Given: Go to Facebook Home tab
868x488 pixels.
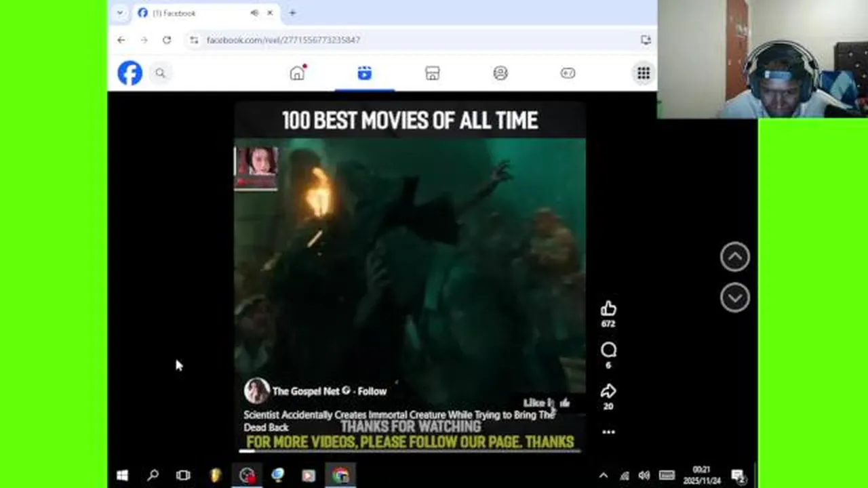Looking at the screenshot, I should pyautogui.click(x=297, y=73).
